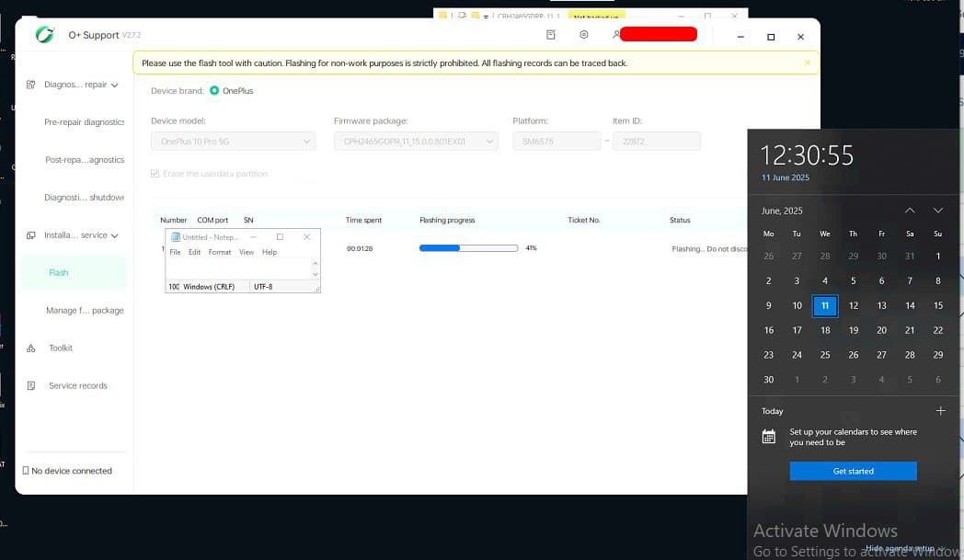Click the O+ Support logo icon
The image size is (964, 560).
coord(45,35)
